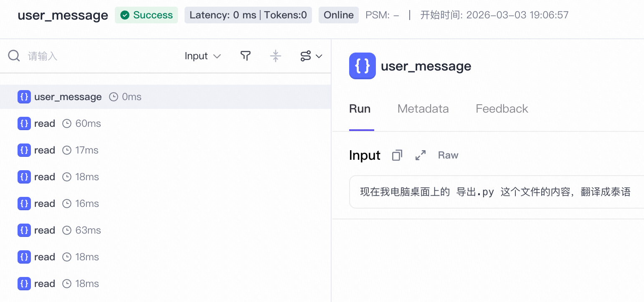Collapse all spans with the collapse icon

click(276, 56)
